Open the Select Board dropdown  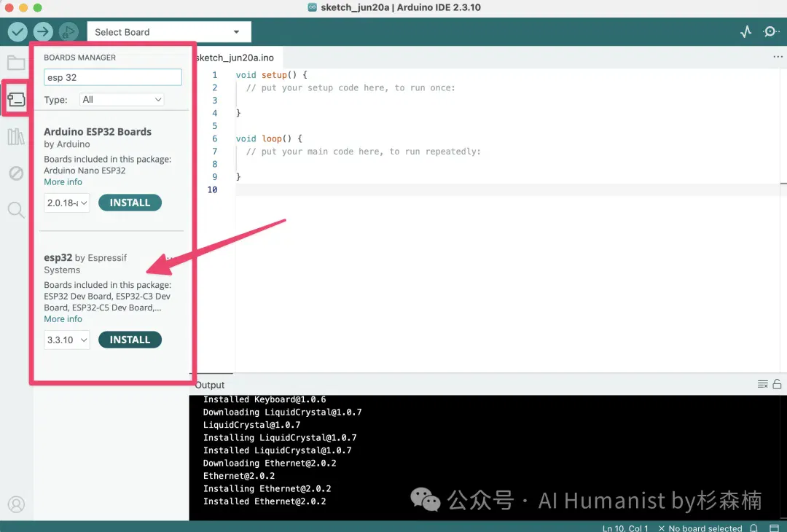point(169,32)
